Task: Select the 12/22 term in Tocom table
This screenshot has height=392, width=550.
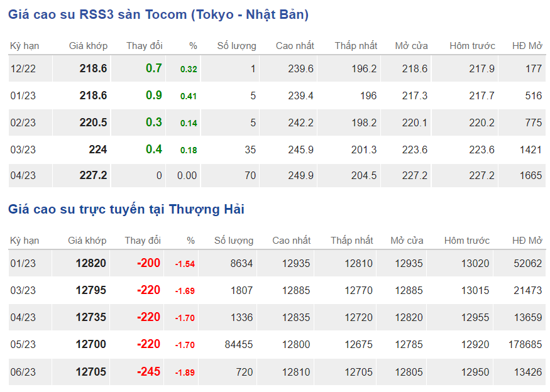Action: click(x=23, y=68)
